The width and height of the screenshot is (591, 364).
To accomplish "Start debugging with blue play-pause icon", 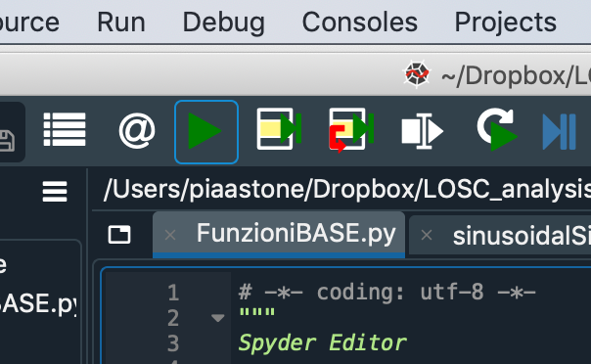I will 559,132.
